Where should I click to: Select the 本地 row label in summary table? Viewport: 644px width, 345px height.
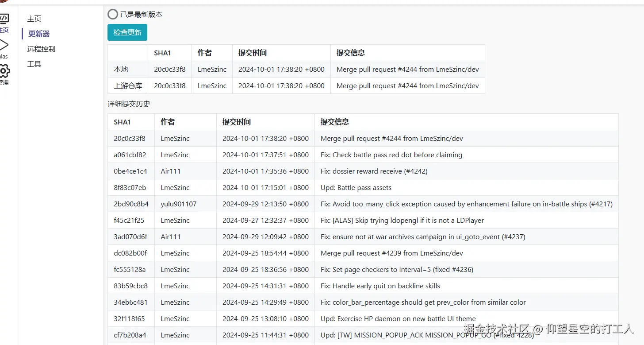point(121,69)
